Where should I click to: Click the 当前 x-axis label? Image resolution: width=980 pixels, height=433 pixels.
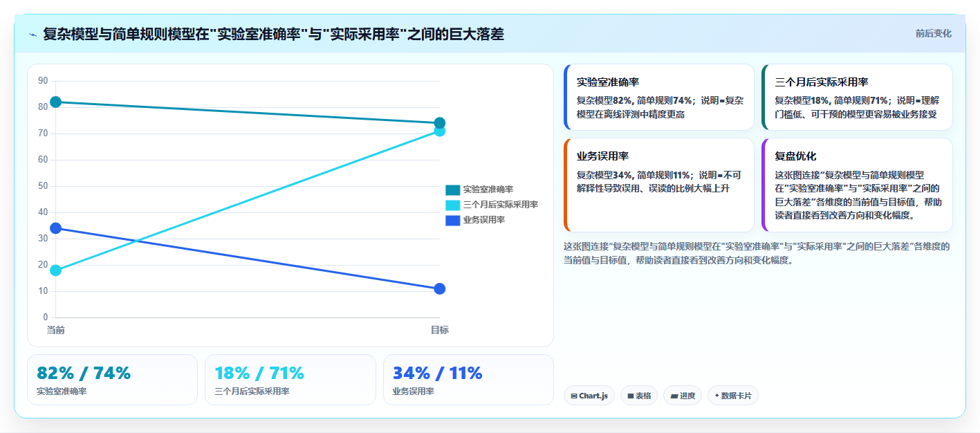[x=56, y=330]
